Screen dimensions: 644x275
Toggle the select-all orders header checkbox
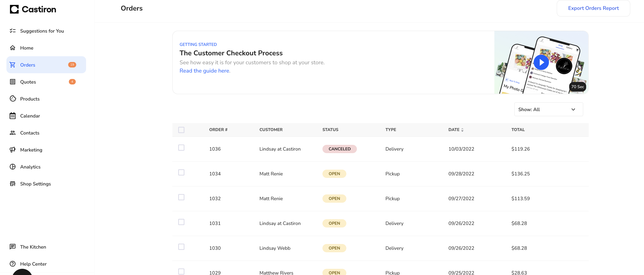pyautogui.click(x=181, y=130)
